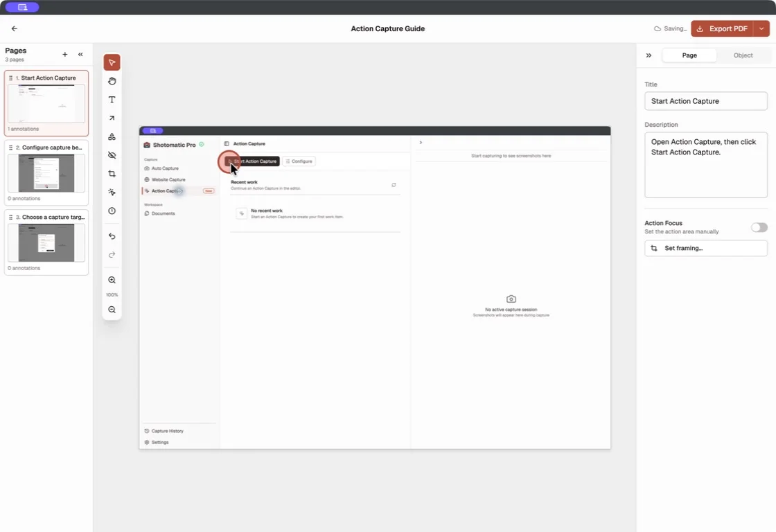Click the purple pill icon in top bar
776x532 pixels.
coord(22,7)
